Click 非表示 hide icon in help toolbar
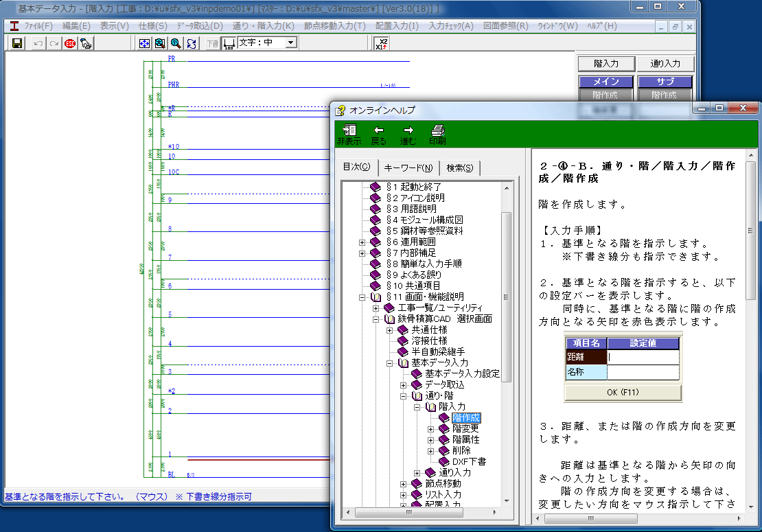Image resolution: width=762 pixels, height=532 pixels. pos(349,135)
